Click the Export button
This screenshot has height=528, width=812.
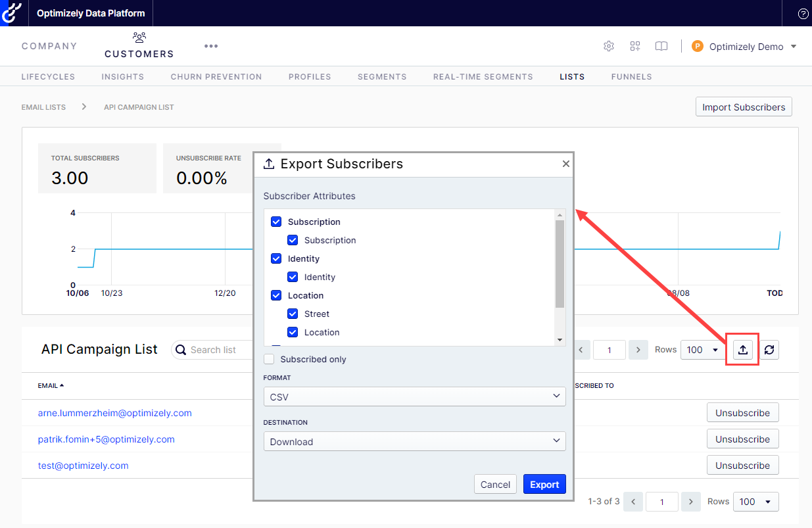(544, 485)
